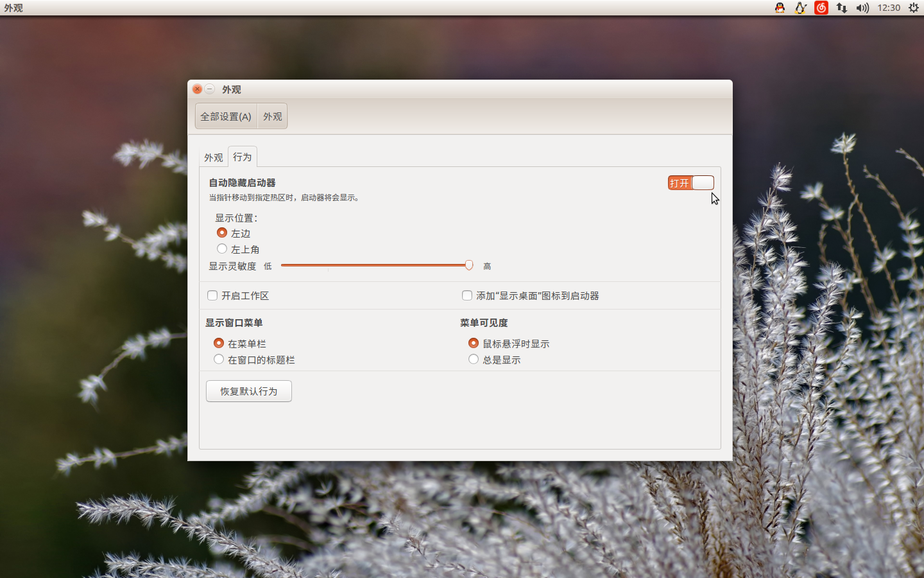Close the 外观 window with red button
The image size is (924, 578).
(198, 89)
